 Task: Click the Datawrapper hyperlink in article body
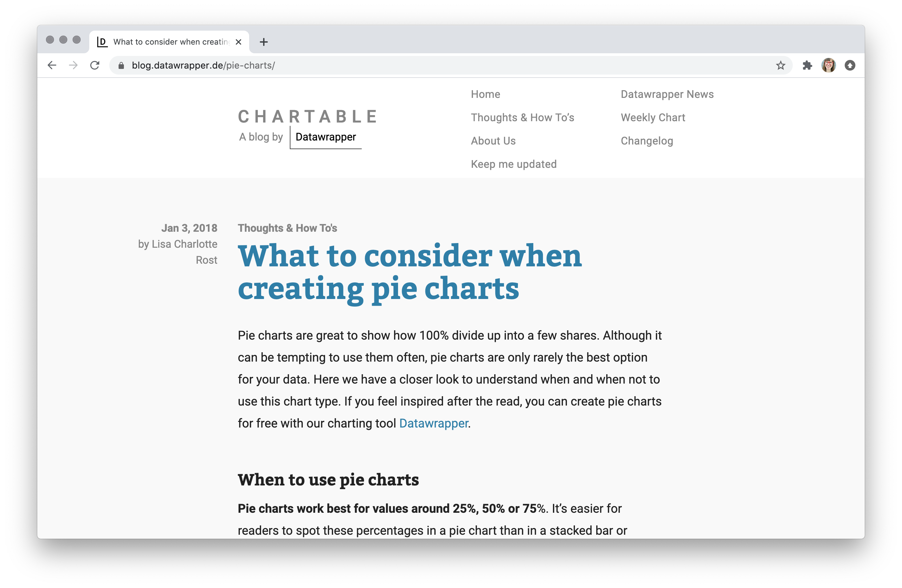433,423
